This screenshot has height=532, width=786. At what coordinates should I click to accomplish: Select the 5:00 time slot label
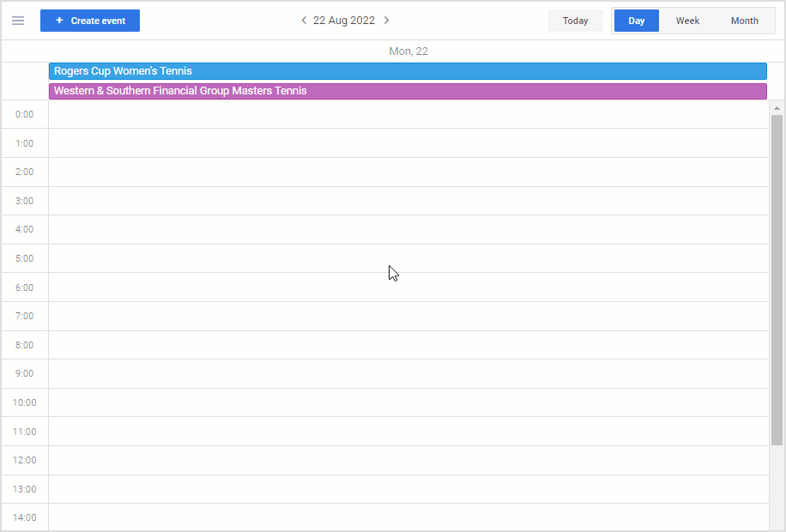point(24,259)
